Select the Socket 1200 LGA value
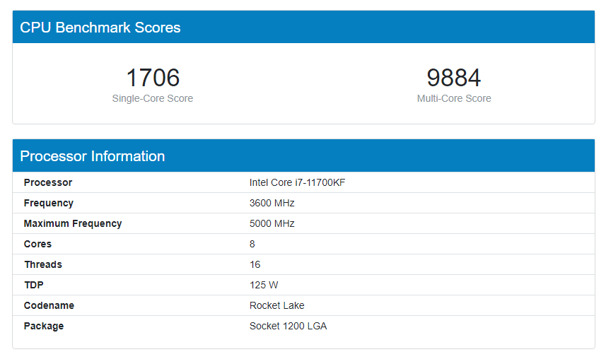 tap(289, 326)
